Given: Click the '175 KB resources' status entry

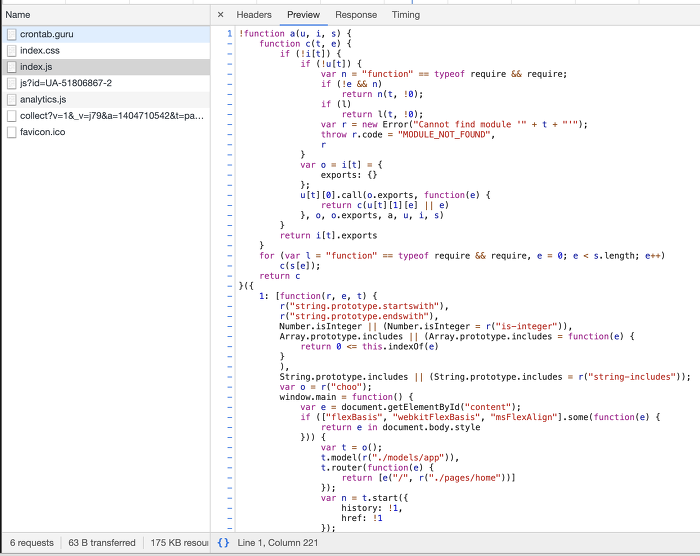Looking at the screenshot, I should tap(179, 543).
